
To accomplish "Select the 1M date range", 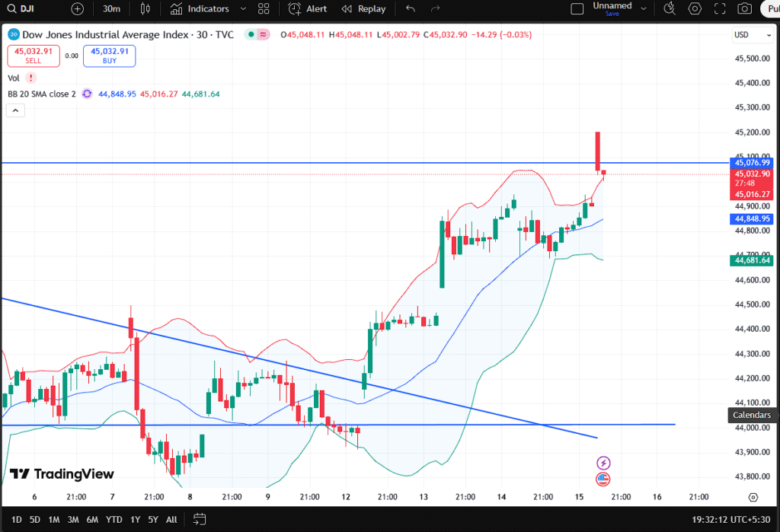I will point(54,520).
